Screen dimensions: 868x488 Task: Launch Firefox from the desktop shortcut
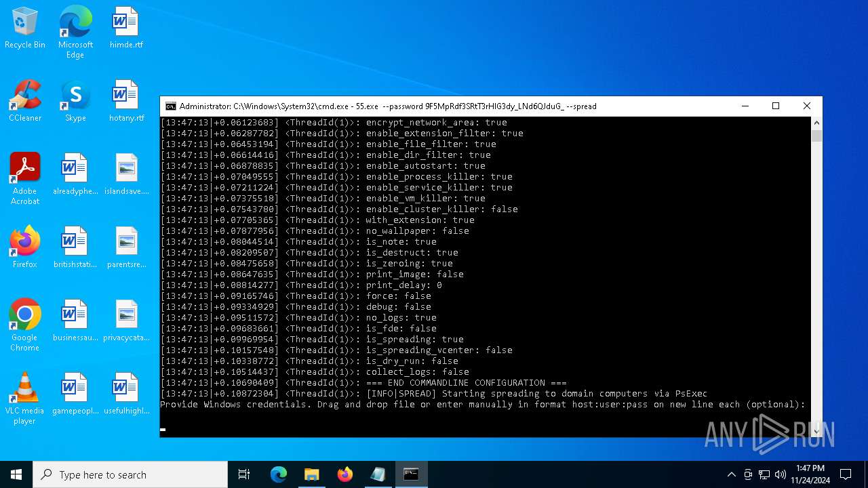(25, 247)
